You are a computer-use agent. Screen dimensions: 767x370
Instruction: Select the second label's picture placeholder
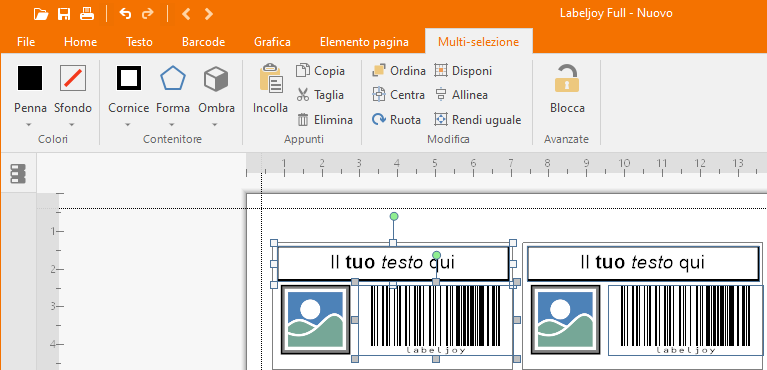point(565,320)
